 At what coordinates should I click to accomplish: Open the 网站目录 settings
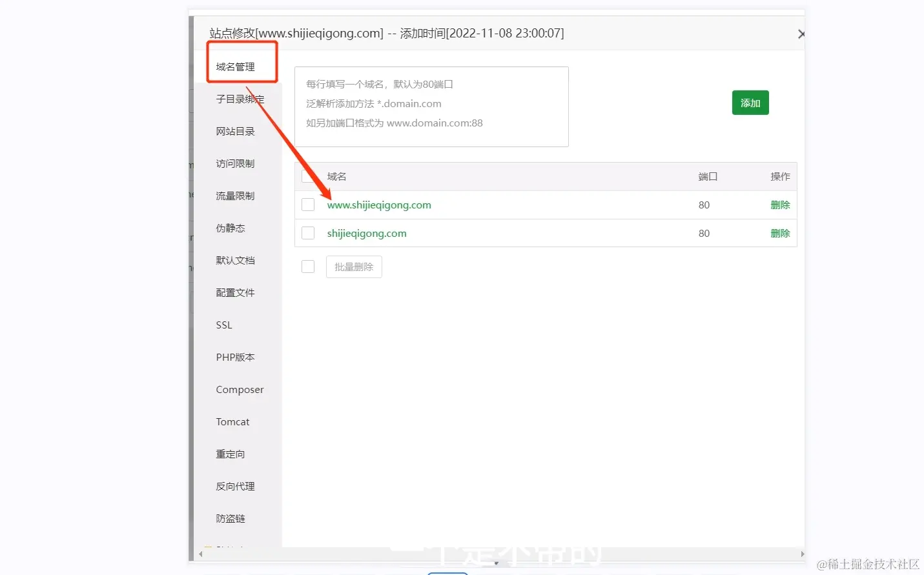point(234,131)
